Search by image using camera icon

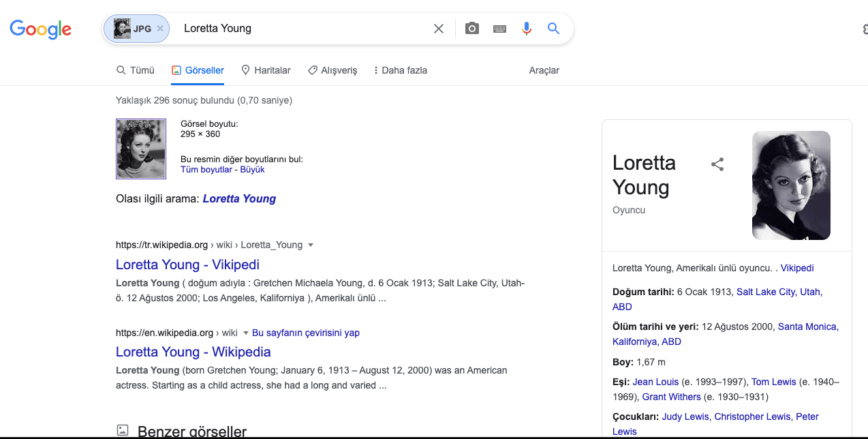pyautogui.click(x=472, y=29)
